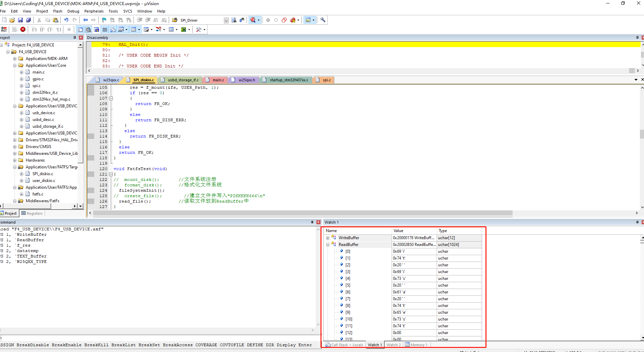Toggle the Registers window button

coord(105,29)
